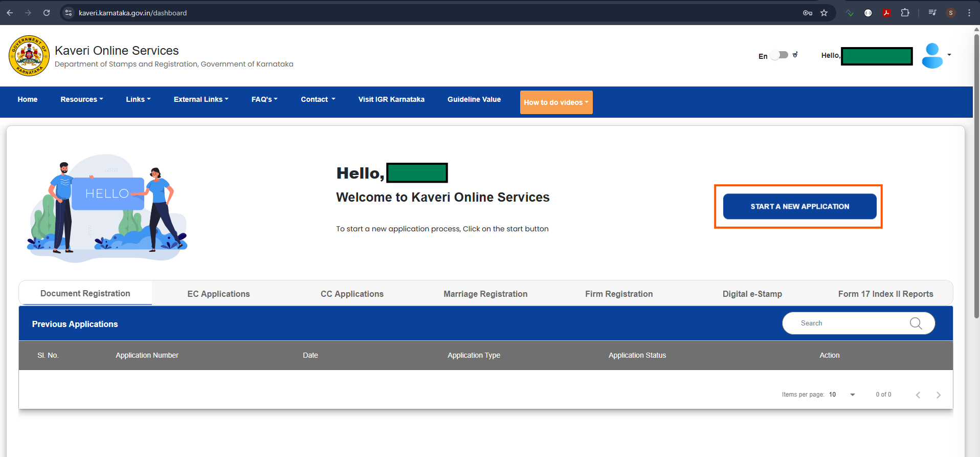Viewport: 980px width, 457px height.
Task: Switch to Firm Registration tab
Action: (x=619, y=294)
